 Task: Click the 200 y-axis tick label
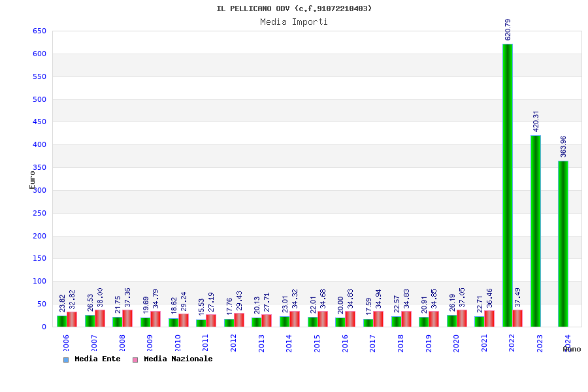pyautogui.click(x=39, y=236)
